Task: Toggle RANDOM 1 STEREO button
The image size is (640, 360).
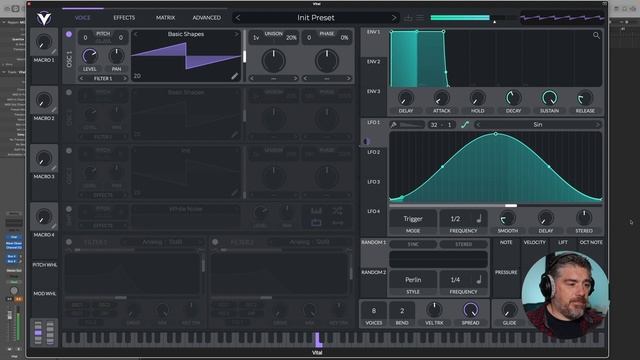Action: (x=463, y=244)
